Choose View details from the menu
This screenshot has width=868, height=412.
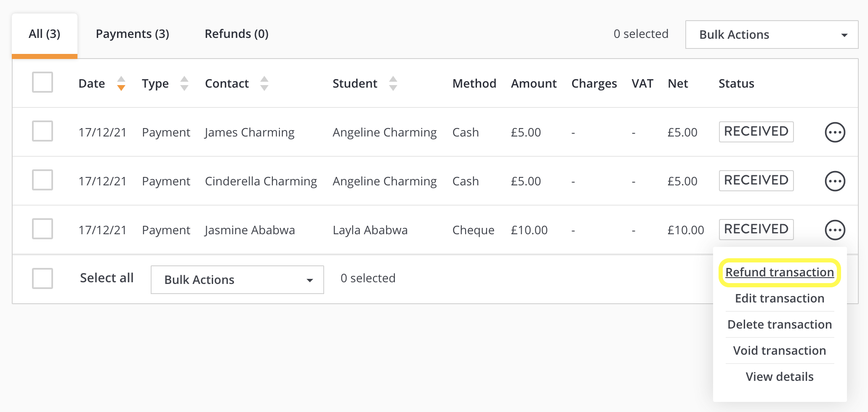tap(780, 377)
